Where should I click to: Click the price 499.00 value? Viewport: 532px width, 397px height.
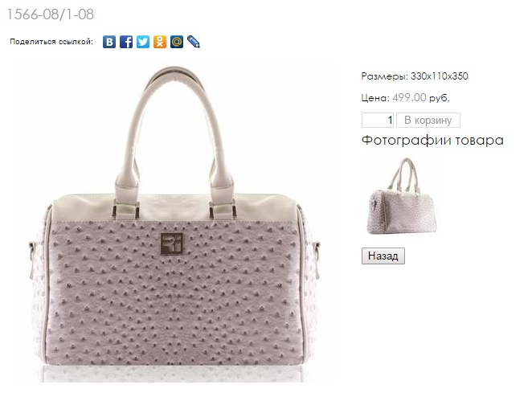tap(409, 98)
